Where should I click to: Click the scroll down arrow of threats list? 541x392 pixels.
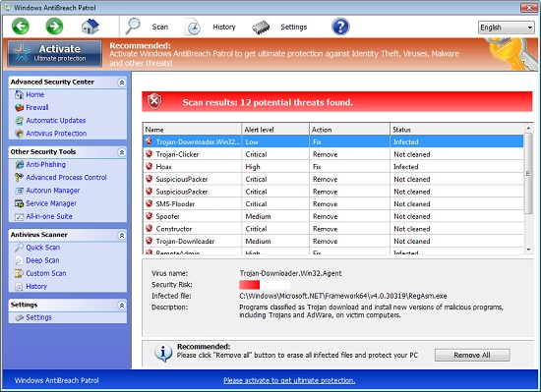528,250
